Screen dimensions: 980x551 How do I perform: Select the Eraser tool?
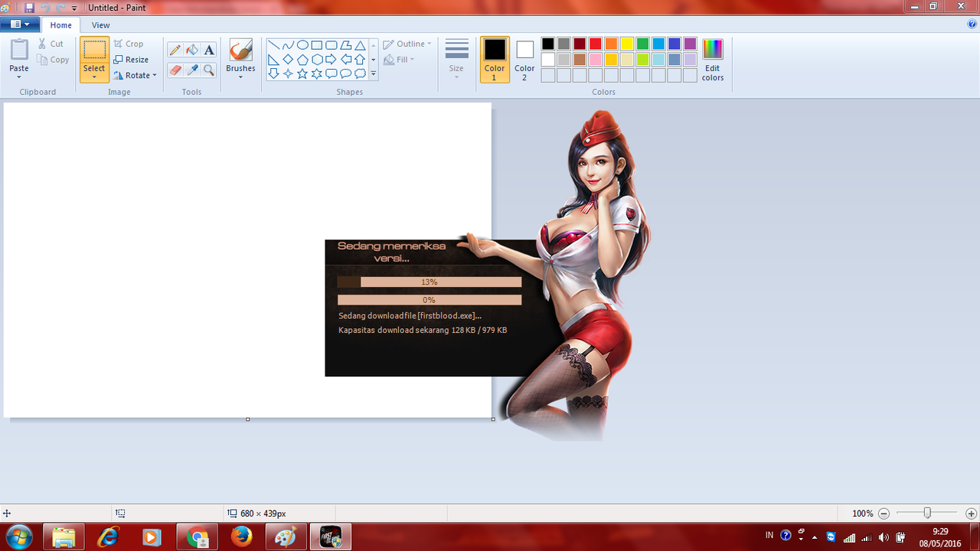click(x=175, y=70)
